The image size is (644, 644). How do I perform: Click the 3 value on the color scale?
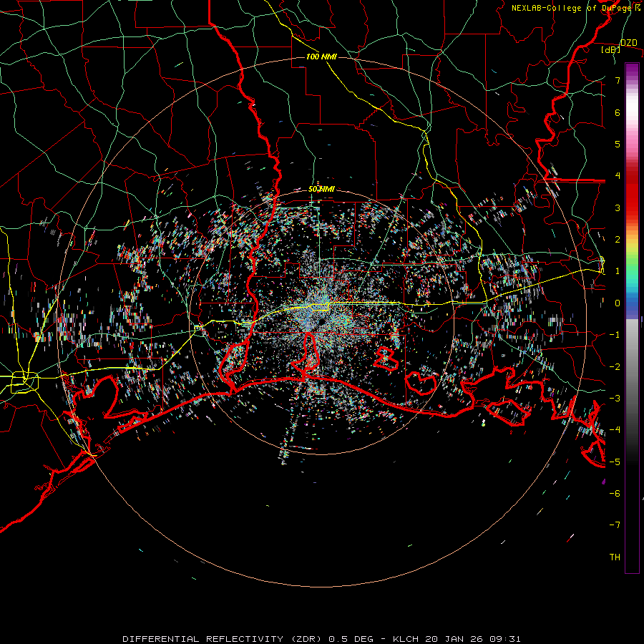click(x=618, y=208)
